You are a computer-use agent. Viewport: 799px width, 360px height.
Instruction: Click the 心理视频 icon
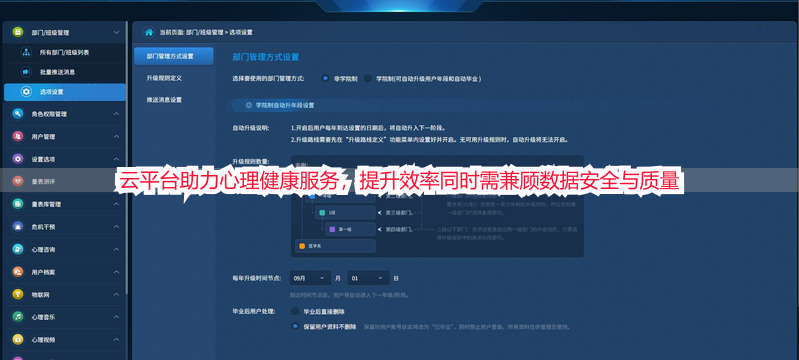(18, 339)
